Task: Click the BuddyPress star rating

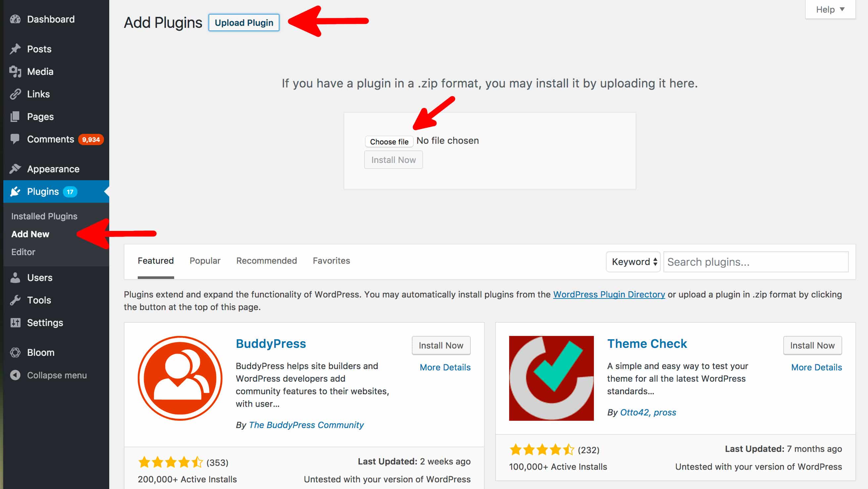Action: [170, 462]
